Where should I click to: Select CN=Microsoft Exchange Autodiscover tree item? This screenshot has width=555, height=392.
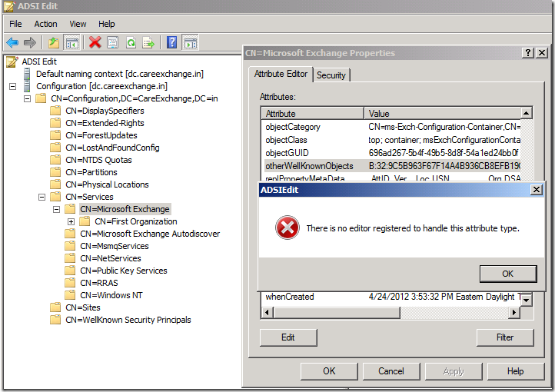tap(150, 234)
